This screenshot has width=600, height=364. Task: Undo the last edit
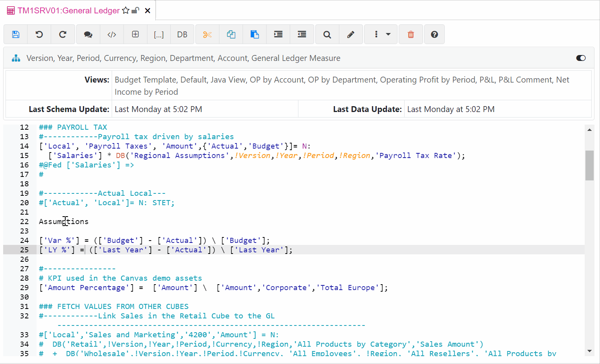point(39,35)
